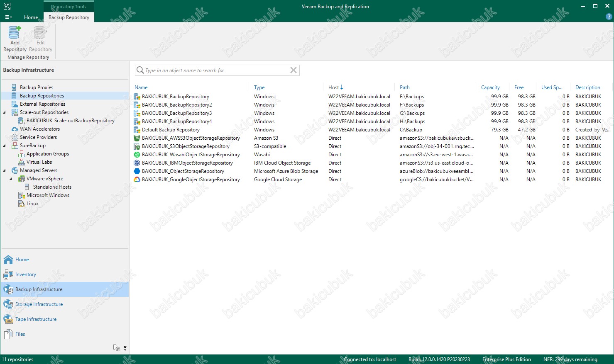Viewport: 614px width, 364px height.
Task: Click the Linux server icon
Action: tap(22, 204)
